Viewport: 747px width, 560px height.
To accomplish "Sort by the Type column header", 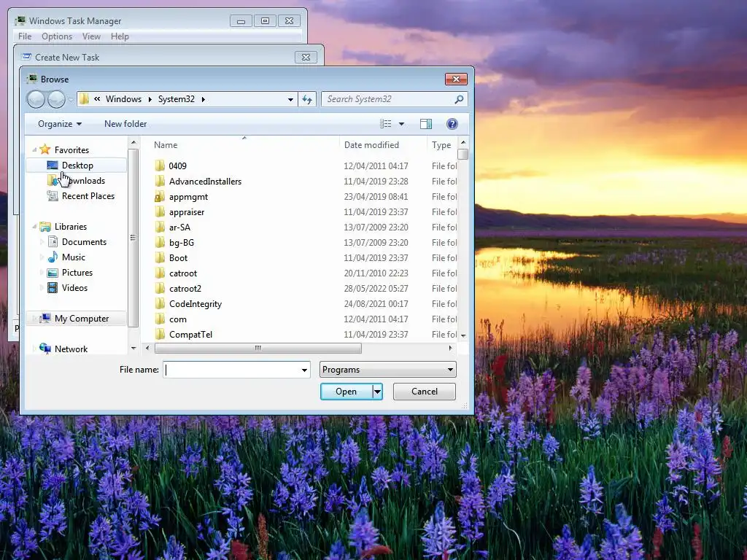I will tap(441, 145).
